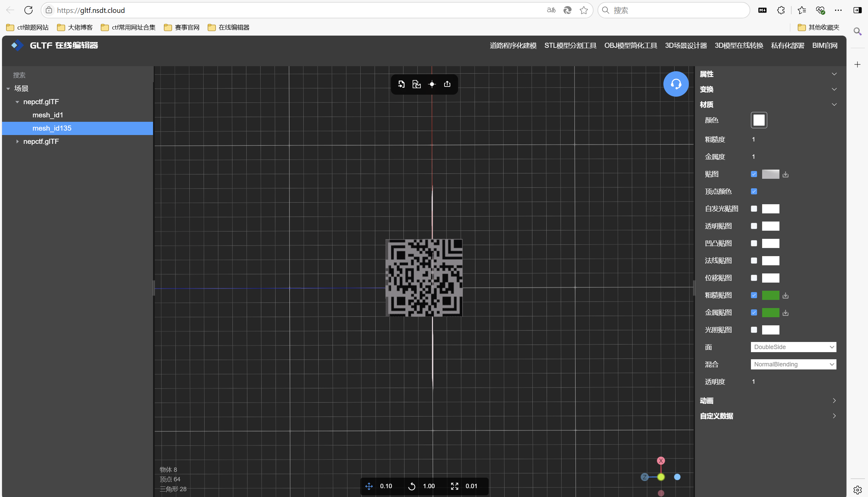This screenshot has width=868, height=497.
Task: Enable the 凹凸贴图 bump map checkbox
Action: coord(754,243)
